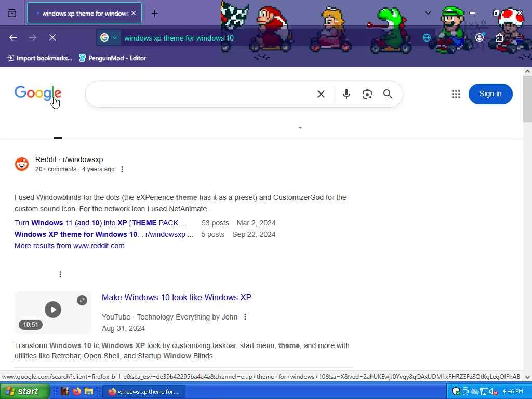532x399 pixels.
Task: Open a new tab with plus button
Action: pos(154,13)
